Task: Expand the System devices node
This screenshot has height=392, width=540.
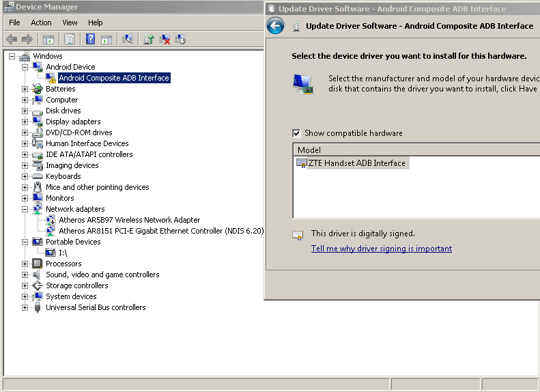Action: 25,296
